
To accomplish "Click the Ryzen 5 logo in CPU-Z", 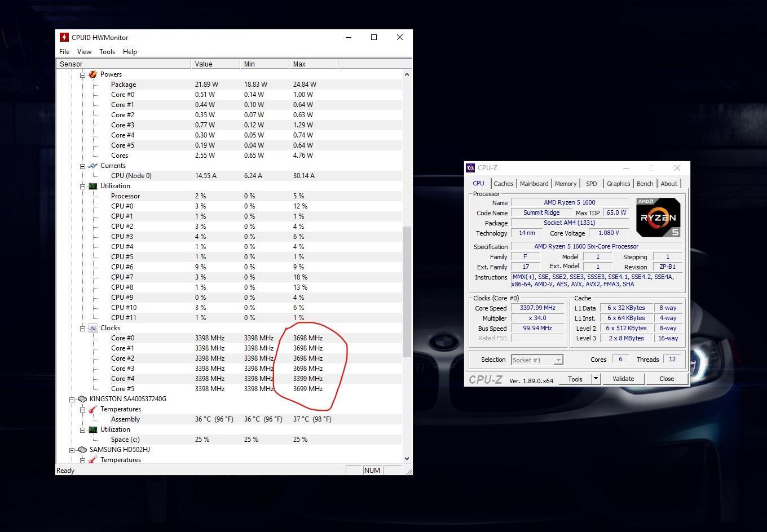I will click(x=658, y=217).
